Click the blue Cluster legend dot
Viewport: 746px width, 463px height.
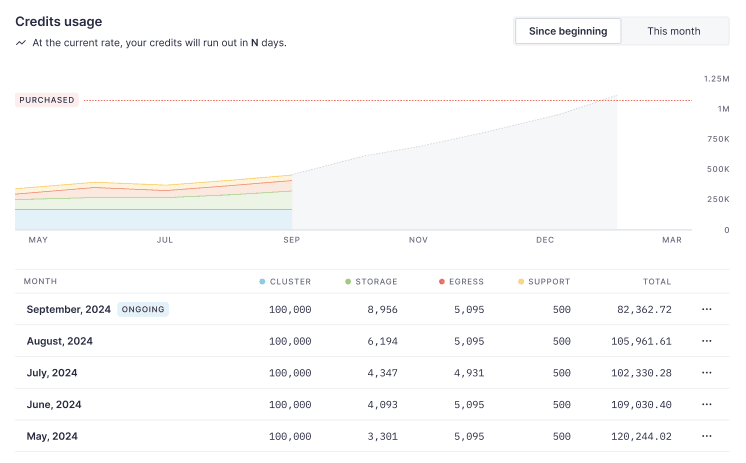click(262, 282)
